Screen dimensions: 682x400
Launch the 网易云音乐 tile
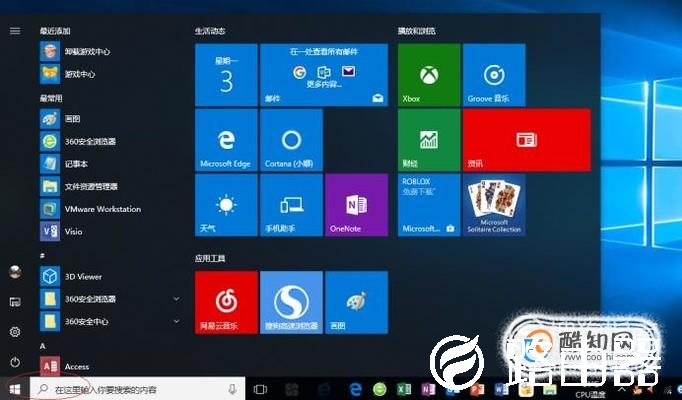[226, 302]
